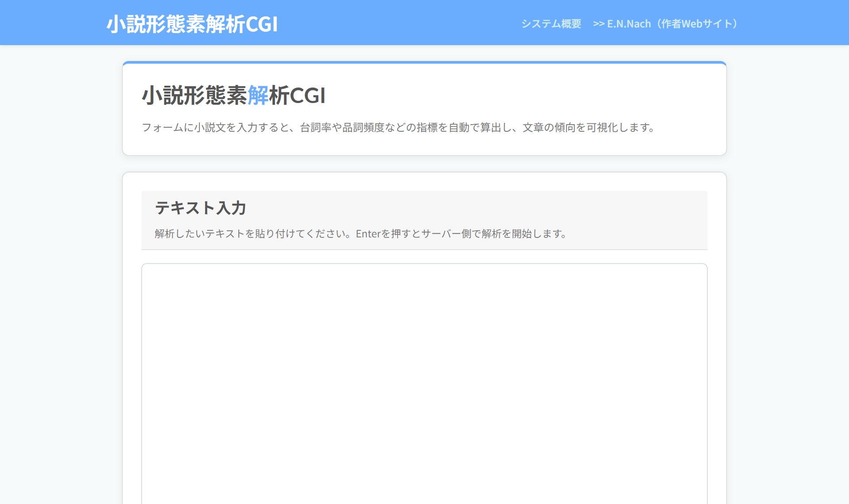Click the page heading 小説形態素解析CGI in the card
The width and height of the screenshot is (849, 504).
pyautogui.click(x=234, y=95)
